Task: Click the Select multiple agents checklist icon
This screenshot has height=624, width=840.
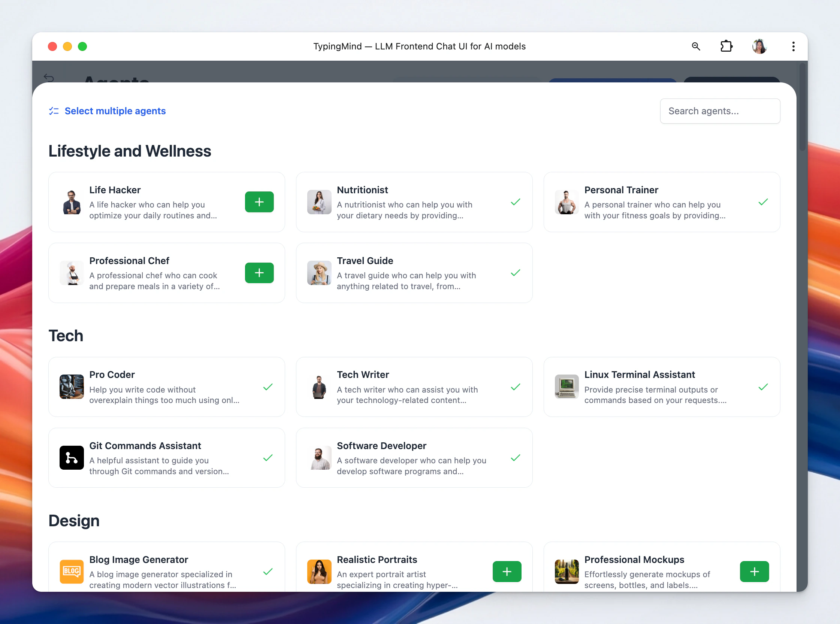Action: tap(54, 111)
